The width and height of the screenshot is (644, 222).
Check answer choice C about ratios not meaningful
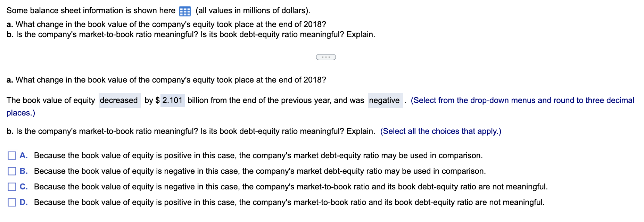coord(11,187)
